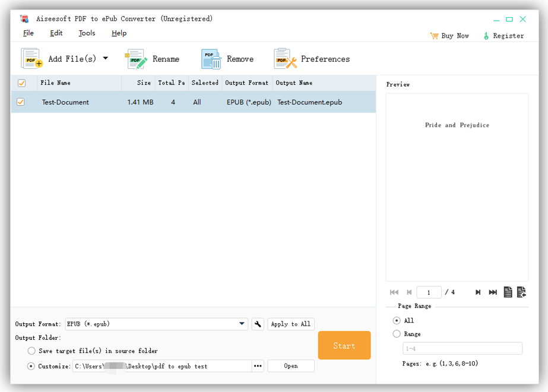Go to previous preview page

pyautogui.click(x=409, y=292)
